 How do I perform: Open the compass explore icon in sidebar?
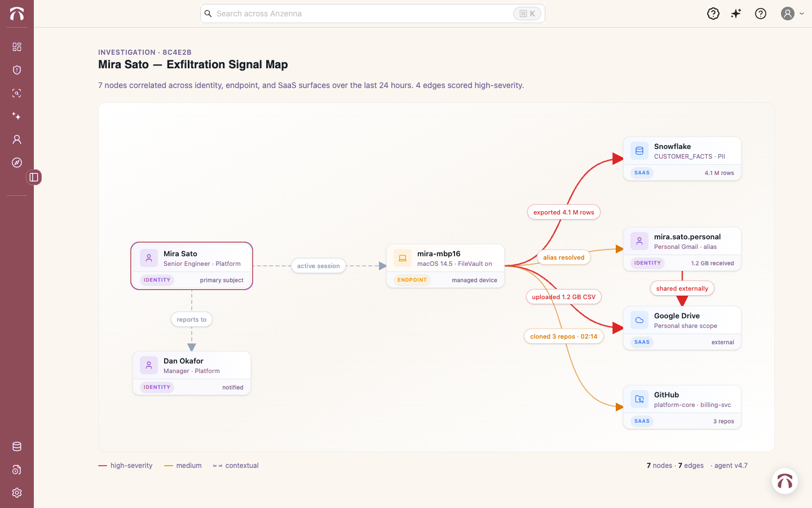[17, 163]
